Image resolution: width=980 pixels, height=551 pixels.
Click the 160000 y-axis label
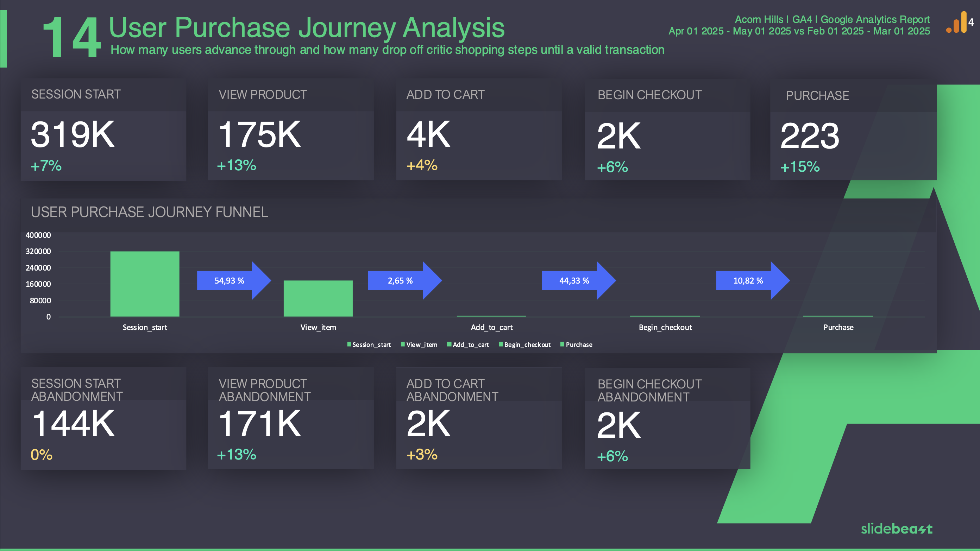pyautogui.click(x=38, y=284)
